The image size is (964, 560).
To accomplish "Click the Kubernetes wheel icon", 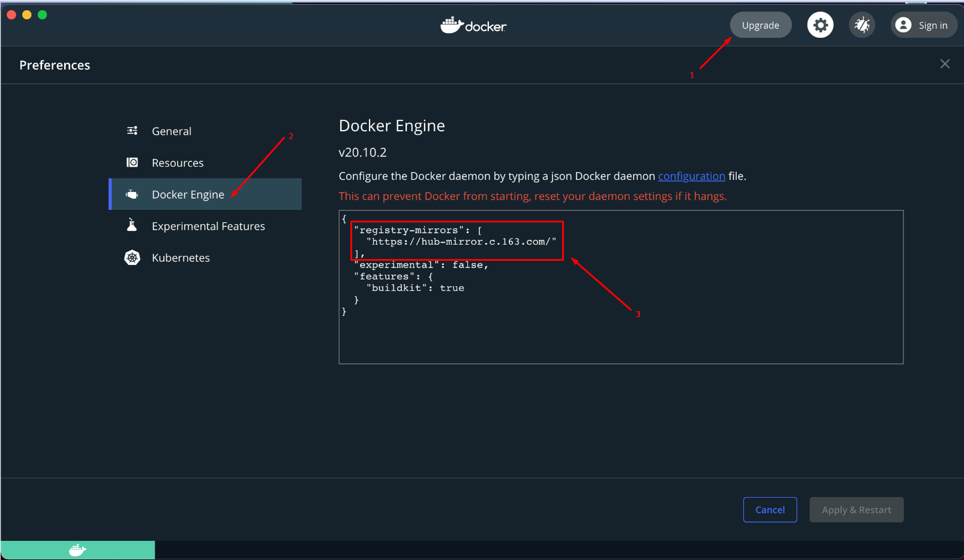I will 132,258.
